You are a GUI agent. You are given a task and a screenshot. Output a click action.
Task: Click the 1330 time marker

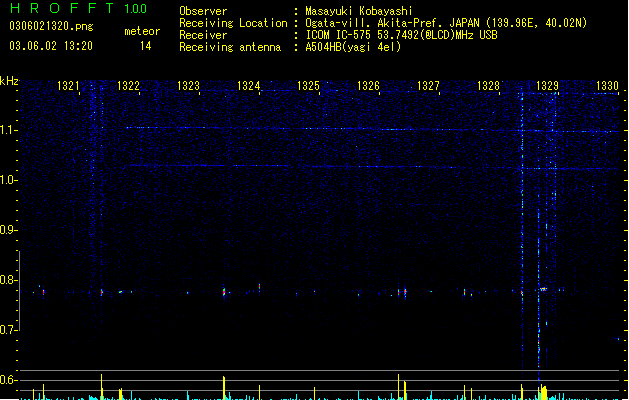point(607,86)
